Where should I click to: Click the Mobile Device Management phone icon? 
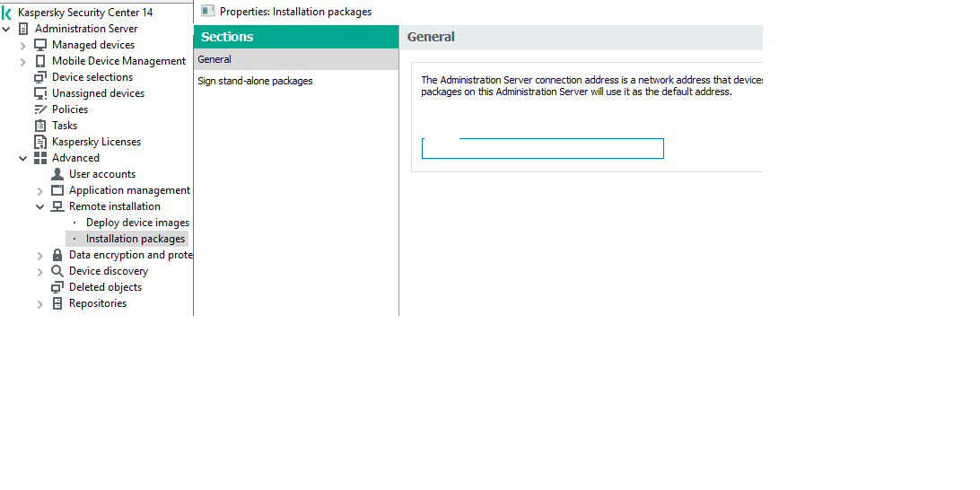(x=40, y=61)
